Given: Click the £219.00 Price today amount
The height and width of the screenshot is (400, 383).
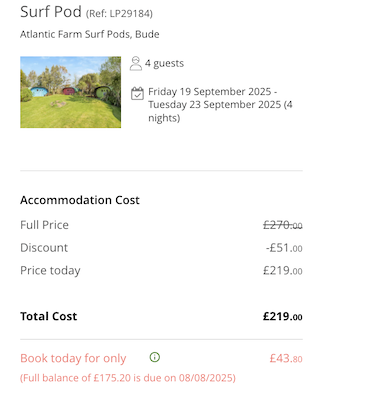Looking at the screenshot, I should click(283, 271).
